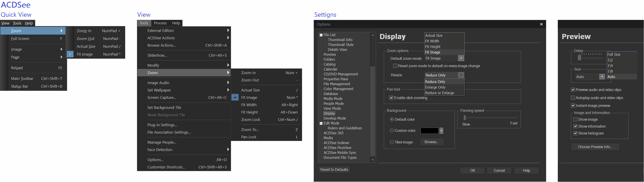
Task: Click the scroll down arrow in options tree
Action: click(x=372, y=160)
